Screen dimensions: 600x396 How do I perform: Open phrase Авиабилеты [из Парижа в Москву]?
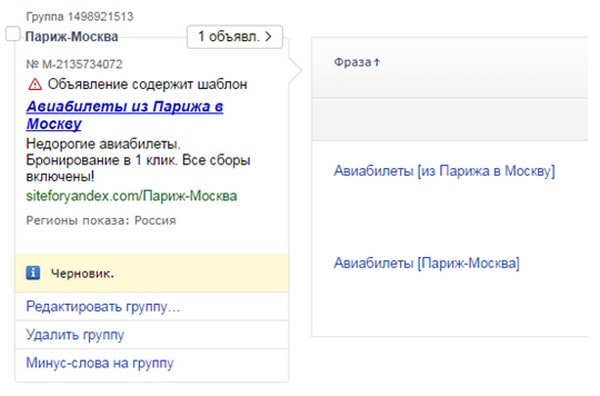(x=444, y=171)
